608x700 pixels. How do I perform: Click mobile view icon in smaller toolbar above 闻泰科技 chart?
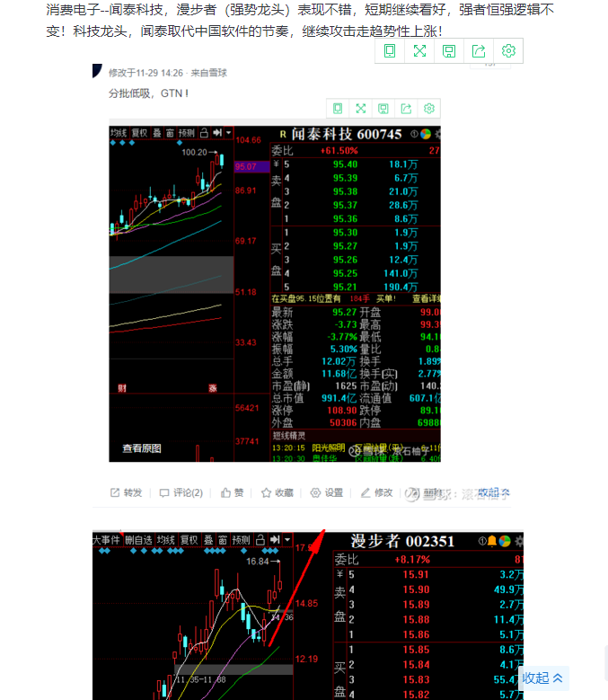[338, 109]
